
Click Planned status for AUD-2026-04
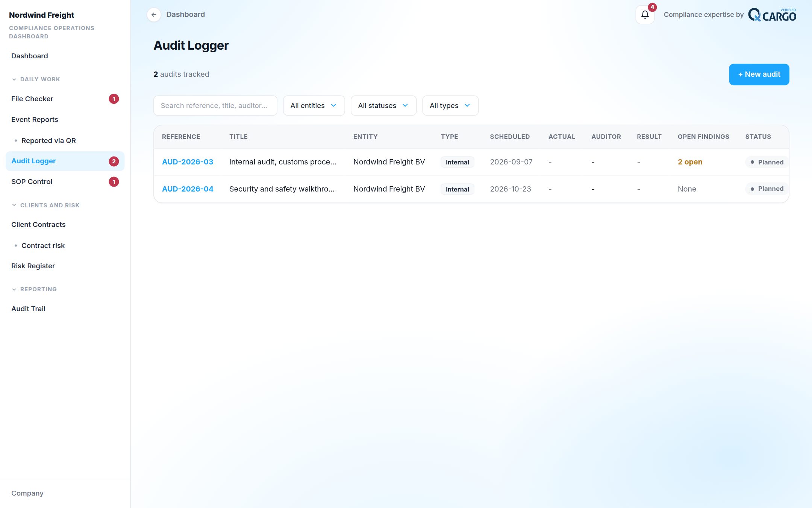coord(767,189)
